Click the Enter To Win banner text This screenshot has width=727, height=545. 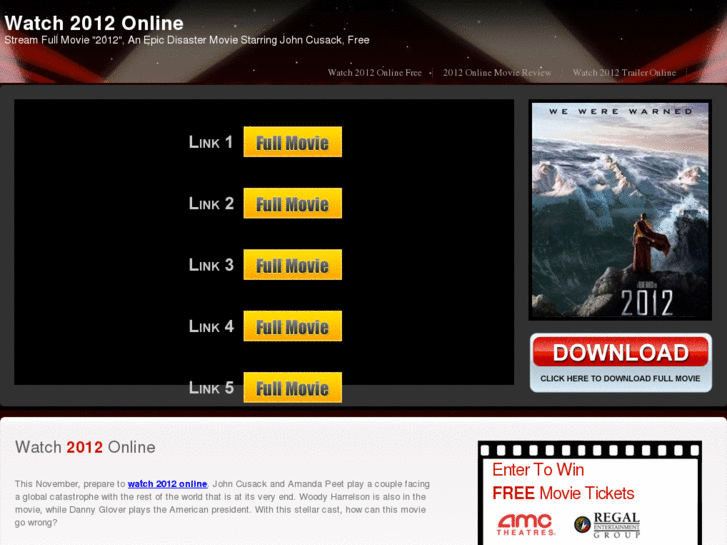click(538, 470)
